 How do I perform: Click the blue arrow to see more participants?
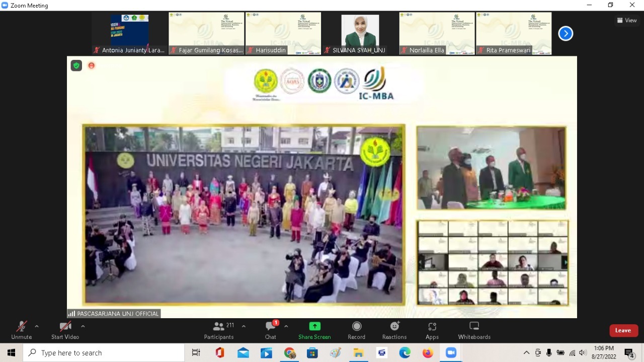566,33
